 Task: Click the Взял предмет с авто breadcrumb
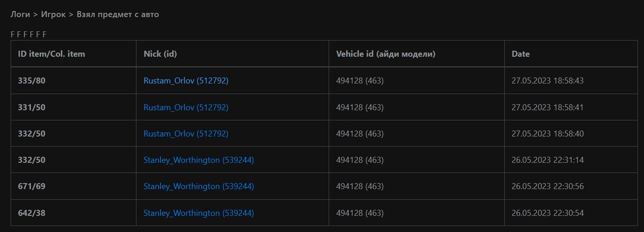pos(118,14)
